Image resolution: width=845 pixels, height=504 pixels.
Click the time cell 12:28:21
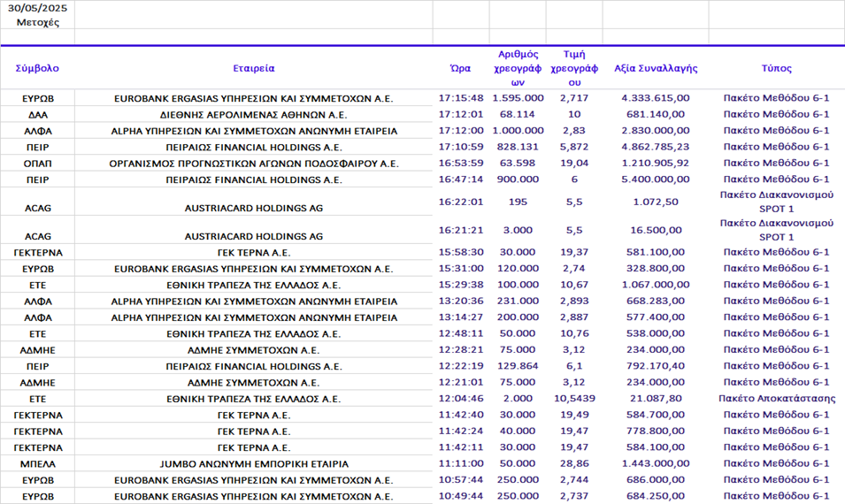point(461,349)
